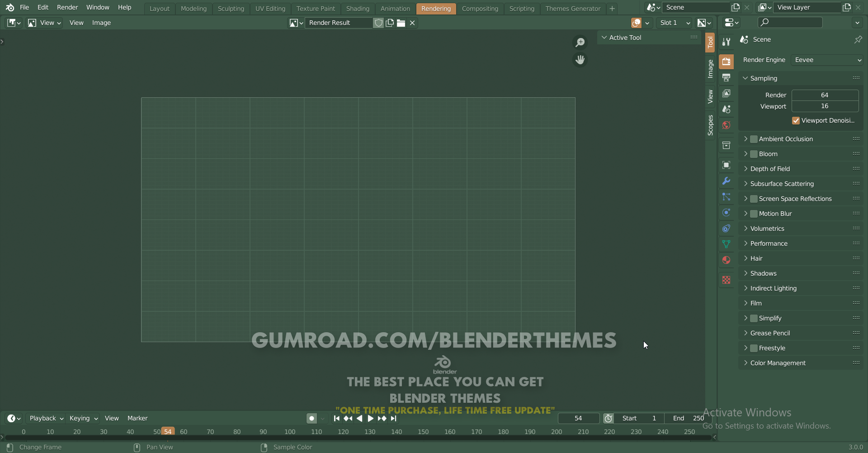The image size is (868, 453).
Task: Open the Output properties printer icon
Action: 726,77
